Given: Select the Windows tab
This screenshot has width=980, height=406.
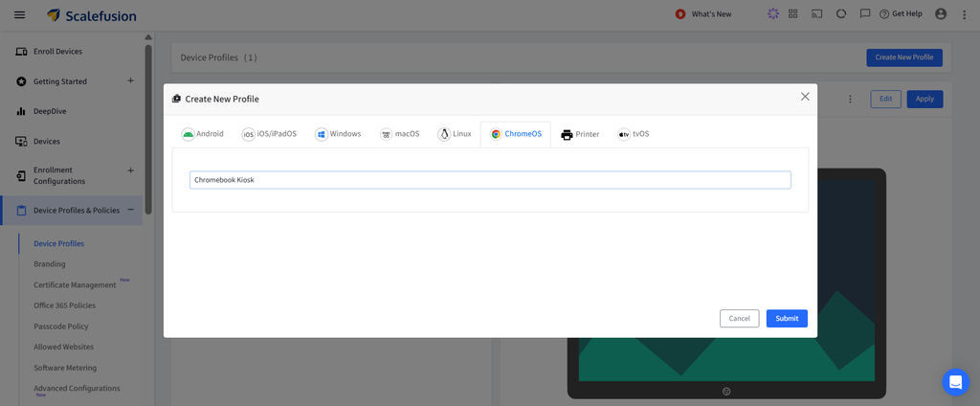Looking at the screenshot, I should click(338, 134).
